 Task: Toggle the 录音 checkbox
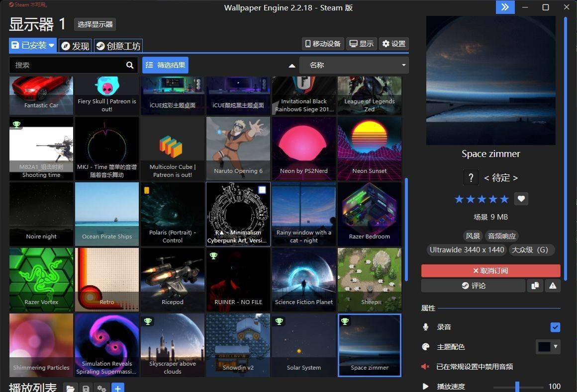555,327
